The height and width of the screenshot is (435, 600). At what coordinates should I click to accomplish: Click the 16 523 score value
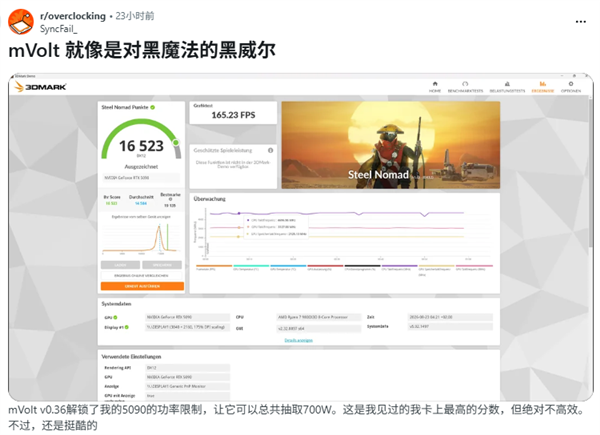click(141, 146)
